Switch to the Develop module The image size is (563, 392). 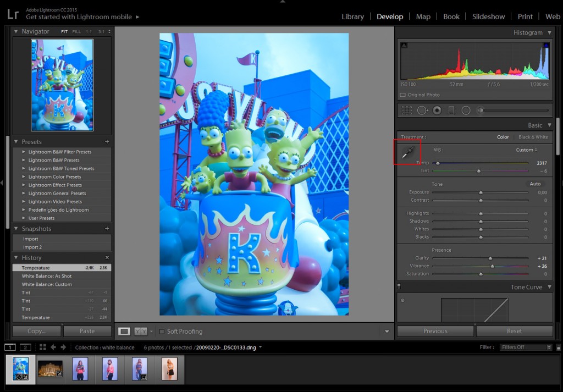390,17
